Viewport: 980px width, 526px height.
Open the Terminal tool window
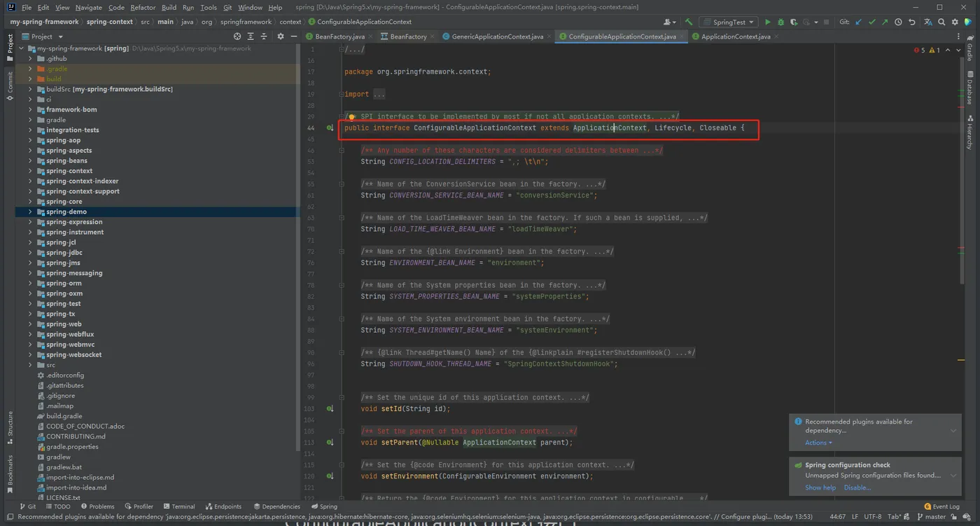(x=178, y=506)
